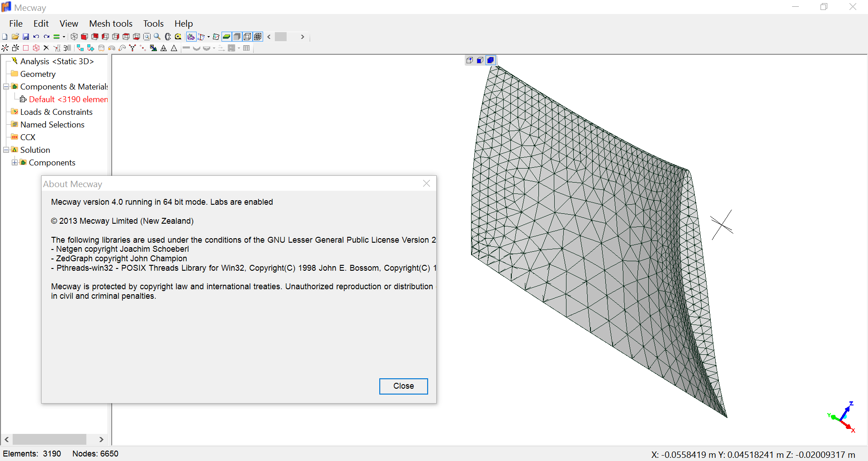Expand the Components node under Solution
The image size is (868, 461).
[15, 162]
